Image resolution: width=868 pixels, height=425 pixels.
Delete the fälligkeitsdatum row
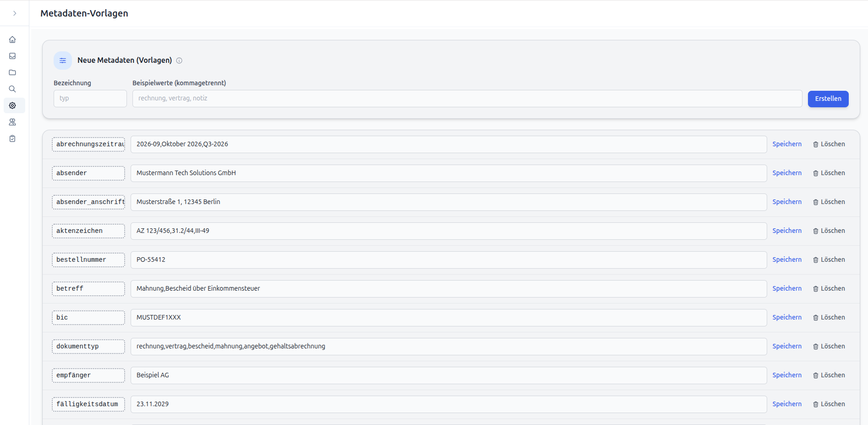[x=829, y=404]
